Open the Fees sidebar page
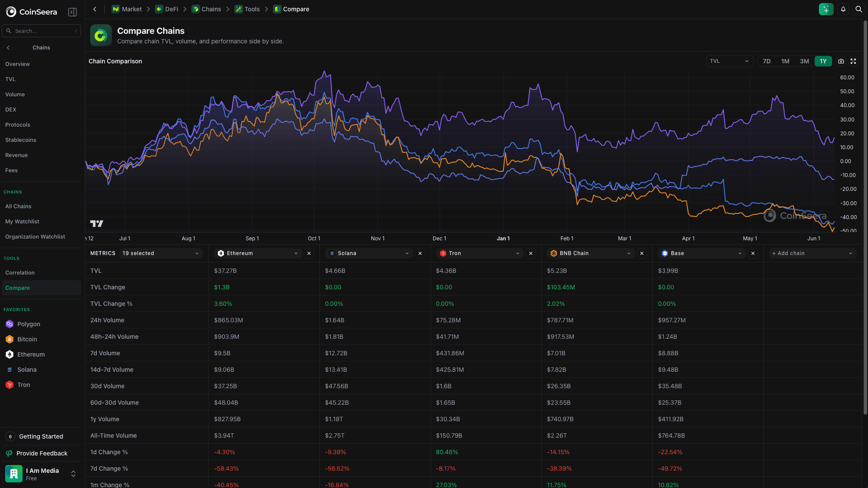This screenshot has height=488, width=868. pyautogui.click(x=41, y=170)
